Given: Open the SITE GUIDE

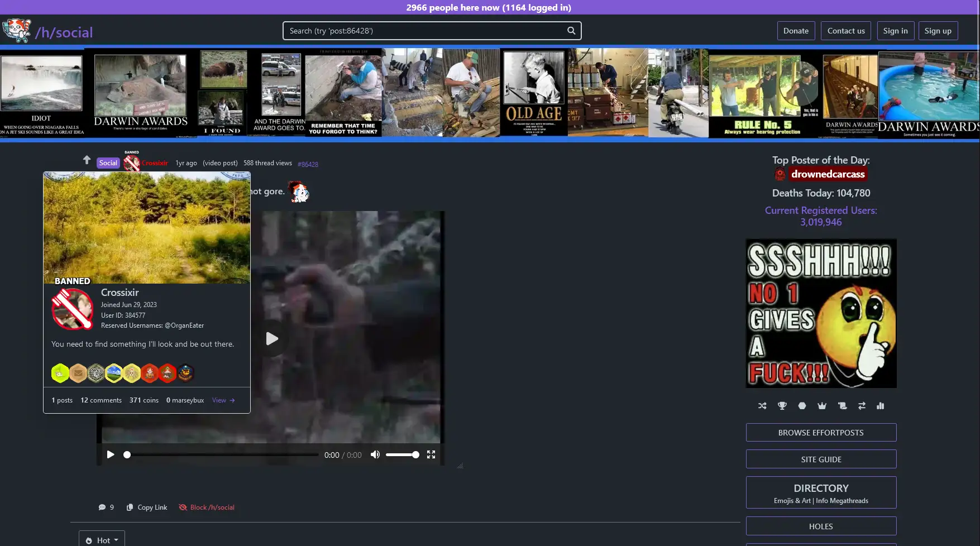Looking at the screenshot, I should 821,459.
